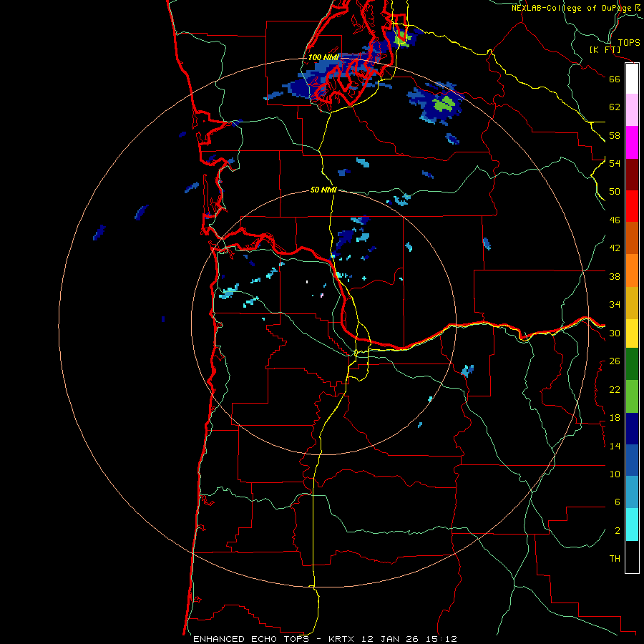Click the "100 NMI" range ring label
This screenshot has height=644, width=644.
[x=323, y=57]
